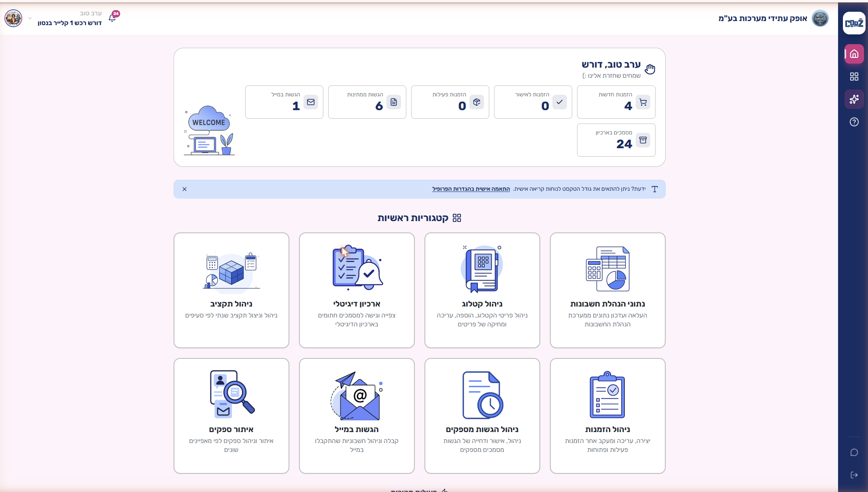Screen dimensions: 868x492
Task: Open the איתור ספקים category card
Action: (x=231, y=416)
